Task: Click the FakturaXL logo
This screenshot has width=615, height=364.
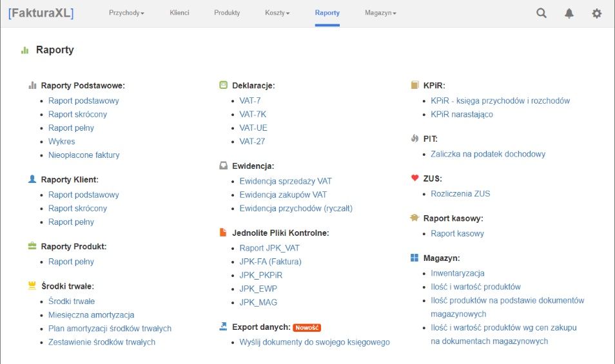Action: click(x=41, y=13)
